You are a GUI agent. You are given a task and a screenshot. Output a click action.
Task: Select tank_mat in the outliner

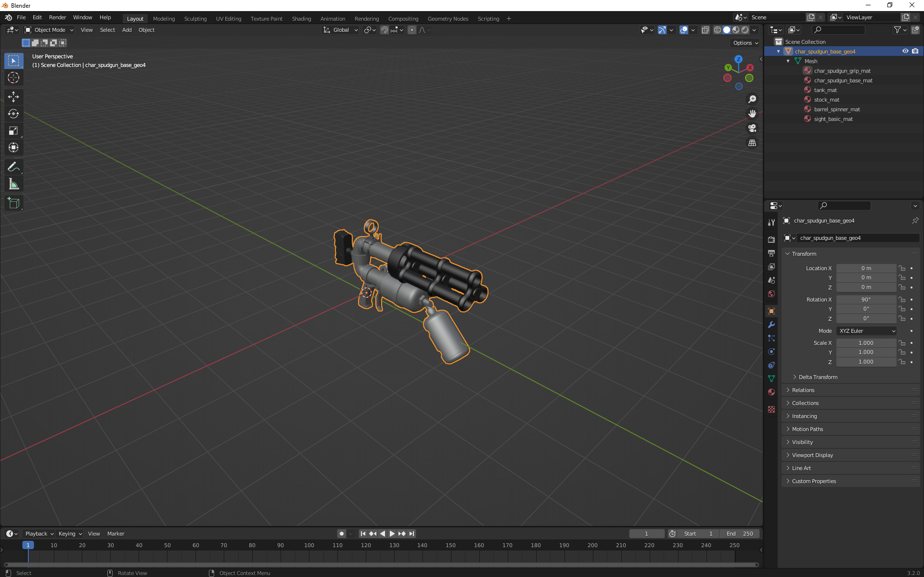[x=825, y=90]
